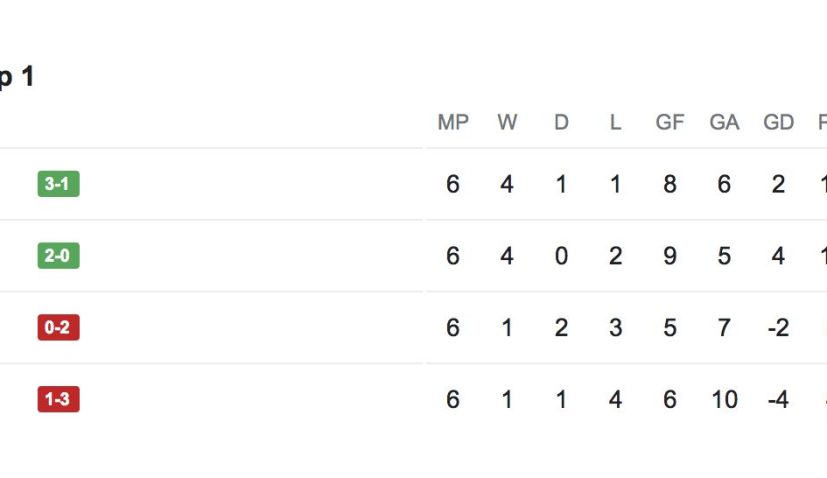The width and height of the screenshot is (827, 478).
Task: Click the GD column header
Action: [778, 122]
